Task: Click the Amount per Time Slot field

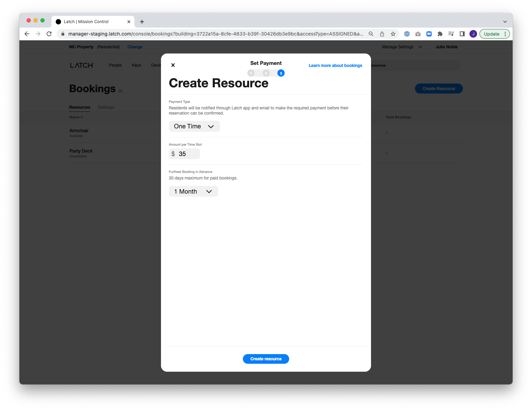Action: coord(184,154)
